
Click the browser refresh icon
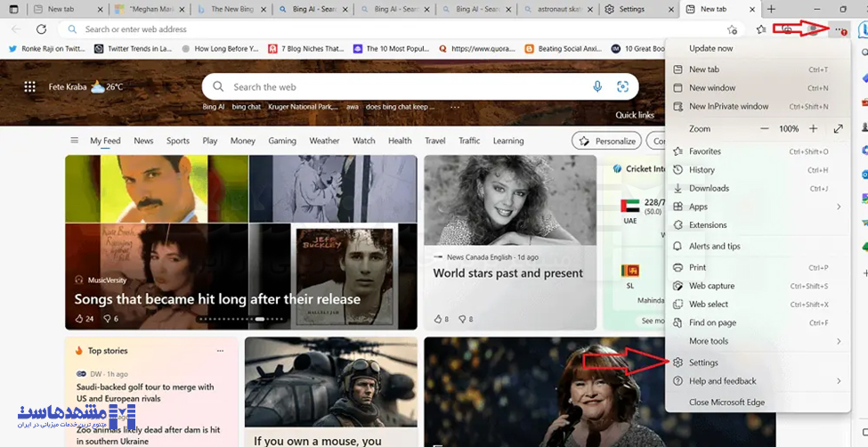(x=41, y=29)
